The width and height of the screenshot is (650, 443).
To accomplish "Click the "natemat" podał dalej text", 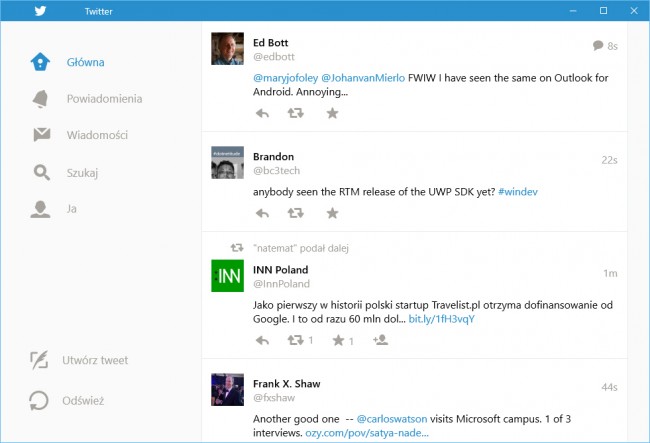I will [x=301, y=248].
